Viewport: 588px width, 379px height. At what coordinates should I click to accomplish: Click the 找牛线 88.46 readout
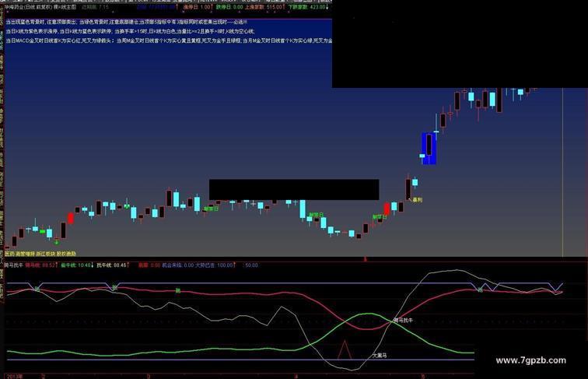[113, 265]
